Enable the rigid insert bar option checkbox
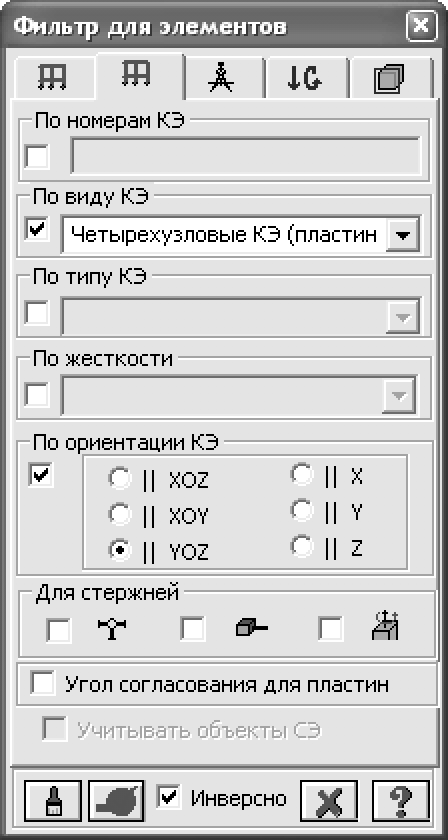 [193, 628]
